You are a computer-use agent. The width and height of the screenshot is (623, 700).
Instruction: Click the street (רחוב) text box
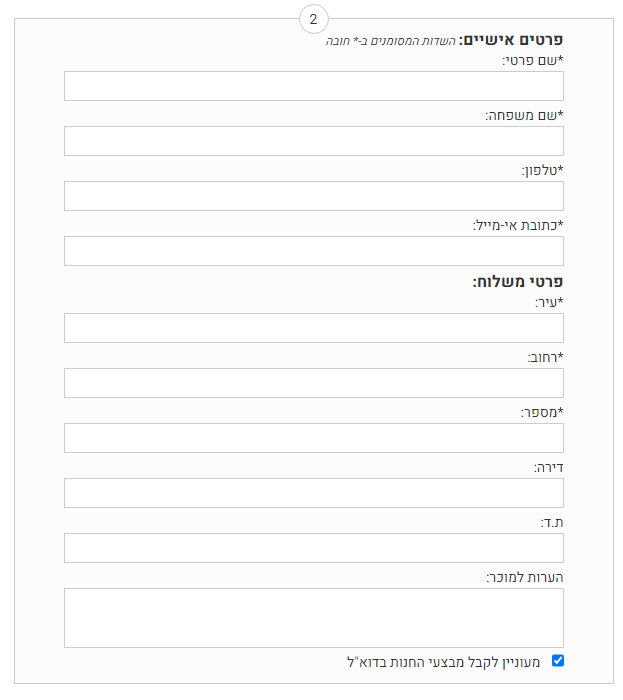[x=314, y=383]
